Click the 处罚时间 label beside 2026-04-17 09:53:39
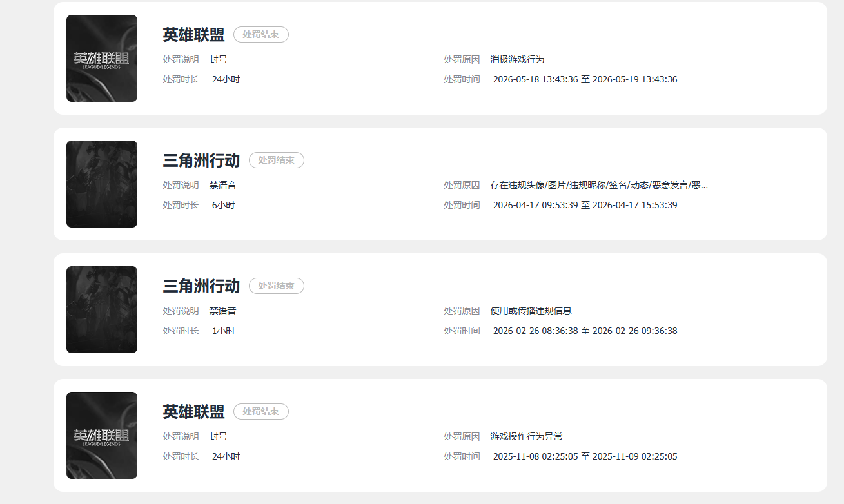The height and width of the screenshot is (504, 844). 462,206
